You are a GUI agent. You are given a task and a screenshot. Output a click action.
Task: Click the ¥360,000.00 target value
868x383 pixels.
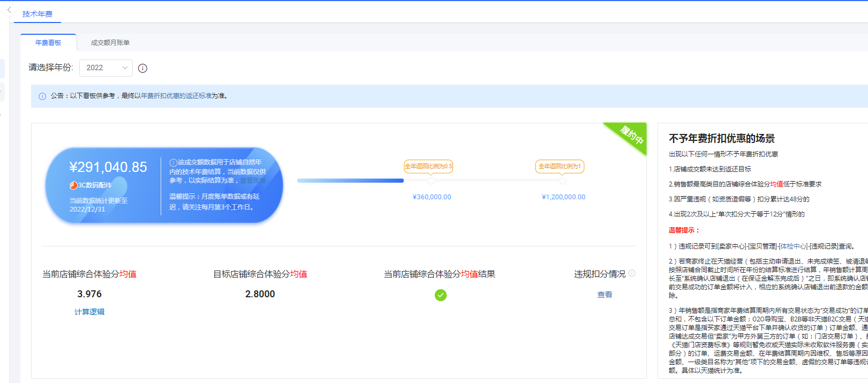(x=432, y=197)
